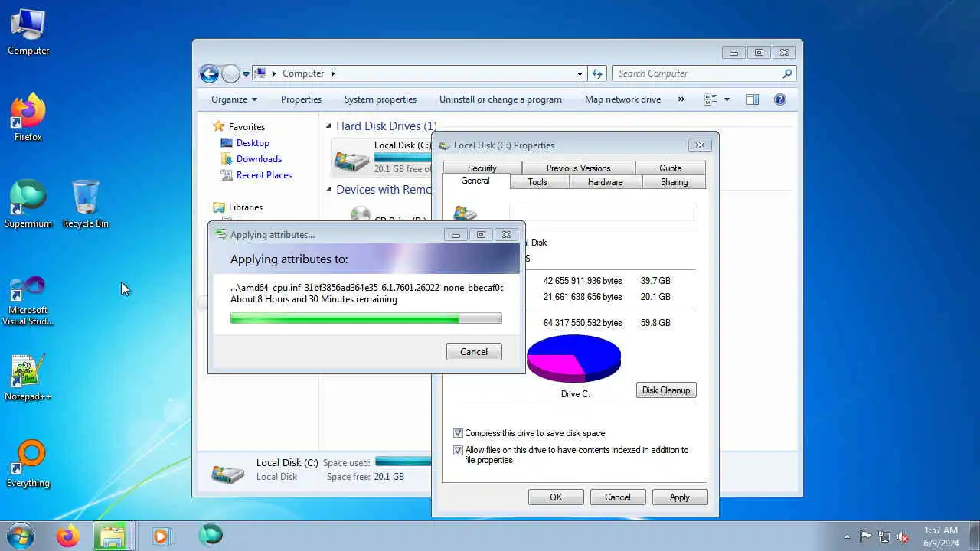Select the Local Disk (C:) drive icon
The width and height of the screenshot is (980, 551).
point(351,158)
